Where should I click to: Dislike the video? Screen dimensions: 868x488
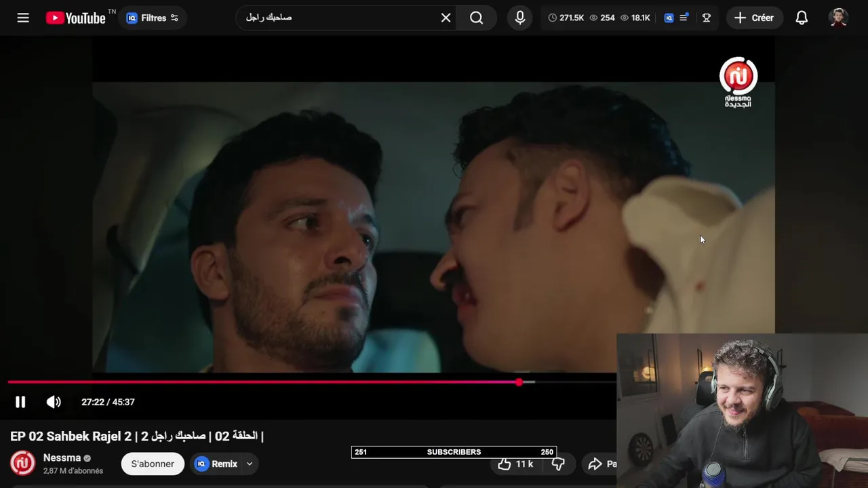coord(558,464)
